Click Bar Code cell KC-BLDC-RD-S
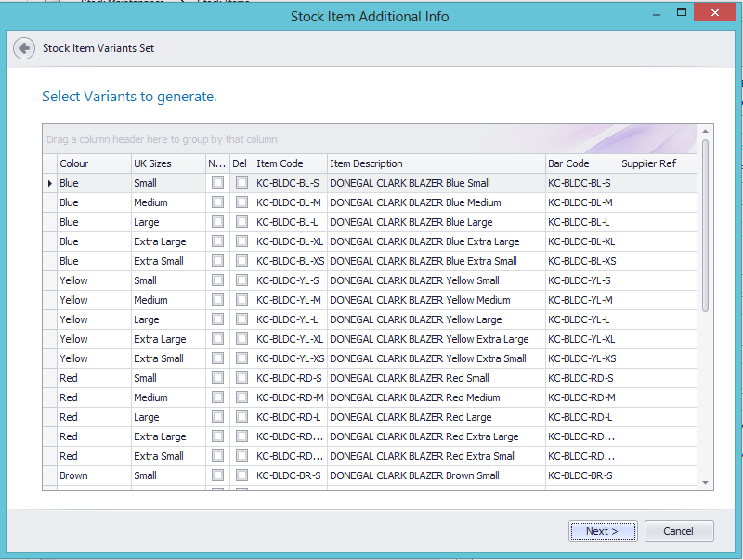Image resolution: width=743 pixels, height=560 pixels. tap(582, 378)
